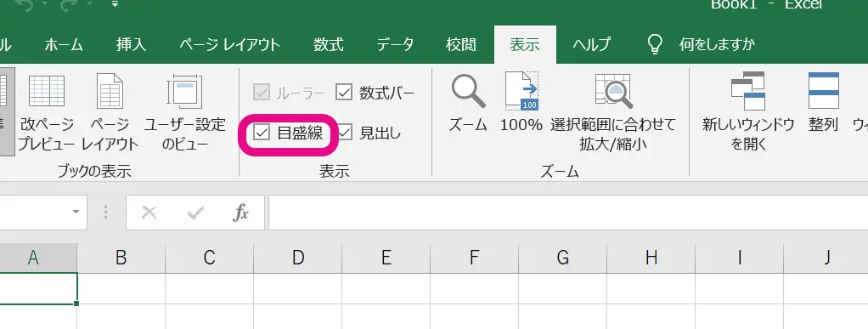Open the ホーム tab
Screen dimensions: 868x329
tap(63, 44)
